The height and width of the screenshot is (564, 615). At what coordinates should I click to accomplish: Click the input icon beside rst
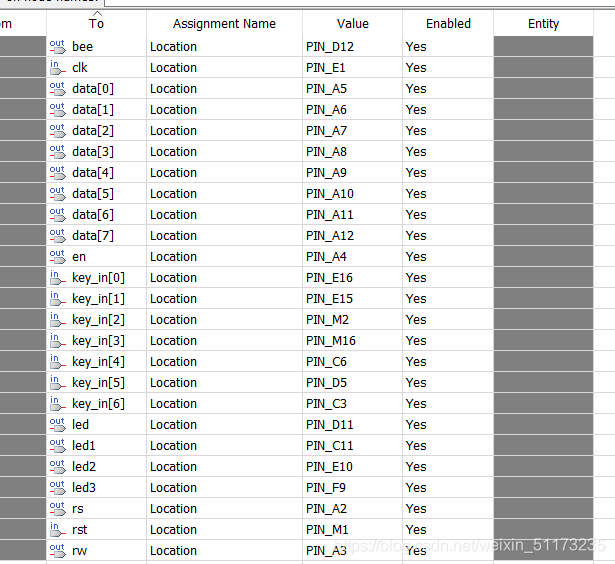(58, 530)
